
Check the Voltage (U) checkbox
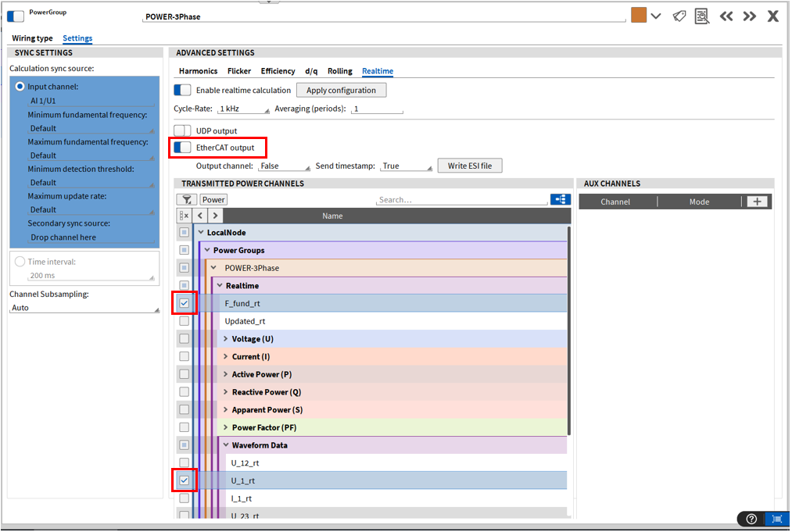184,338
